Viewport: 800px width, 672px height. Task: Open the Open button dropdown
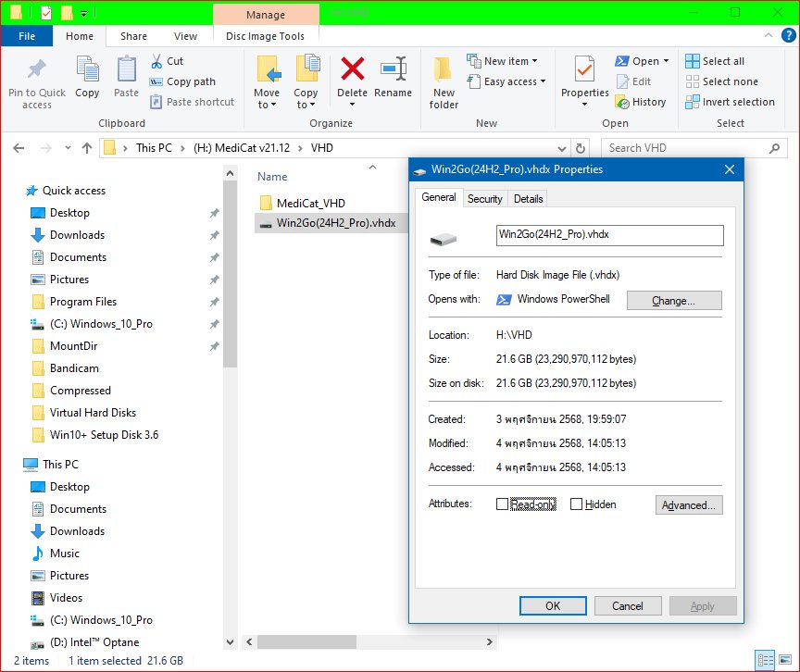(667, 61)
